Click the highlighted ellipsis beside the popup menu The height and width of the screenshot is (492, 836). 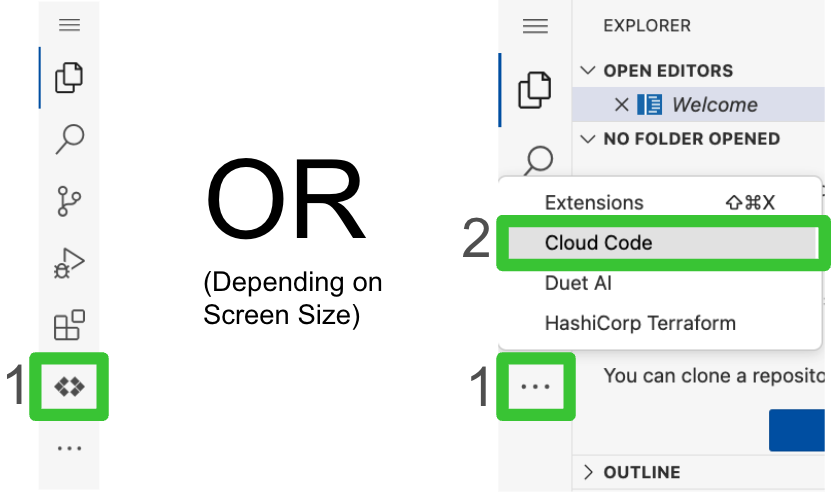point(536,387)
